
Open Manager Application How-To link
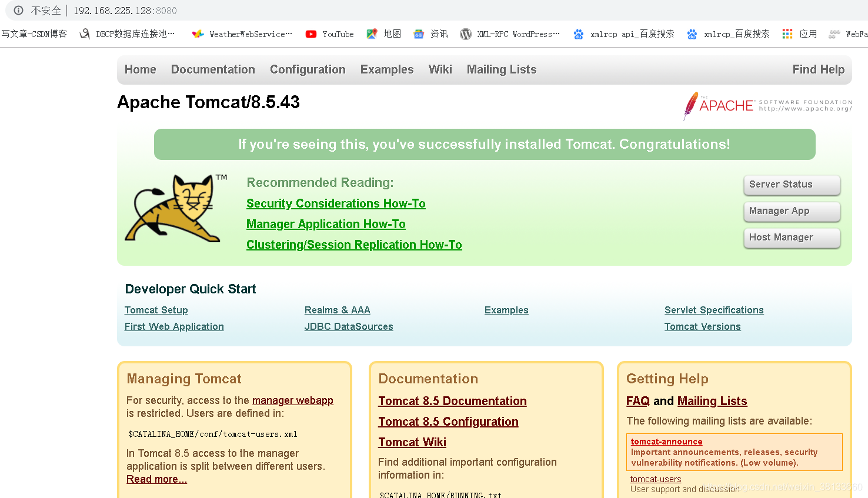tap(326, 224)
